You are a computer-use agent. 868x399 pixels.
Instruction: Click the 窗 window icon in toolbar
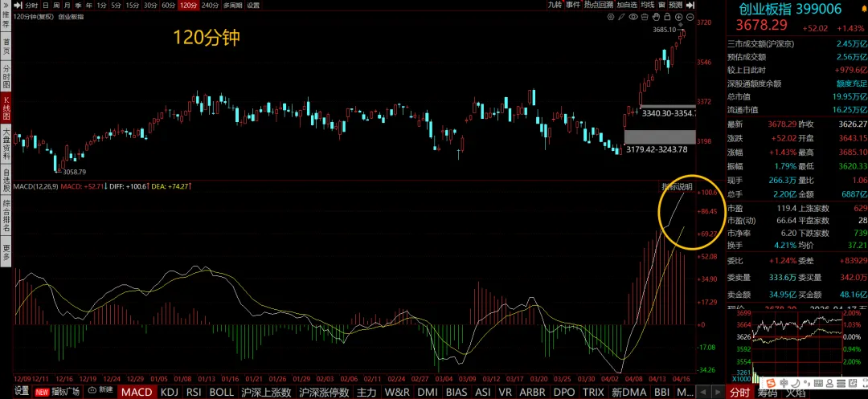click(661, 5)
